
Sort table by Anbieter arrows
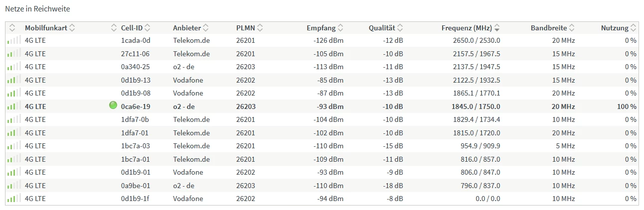click(206, 28)
